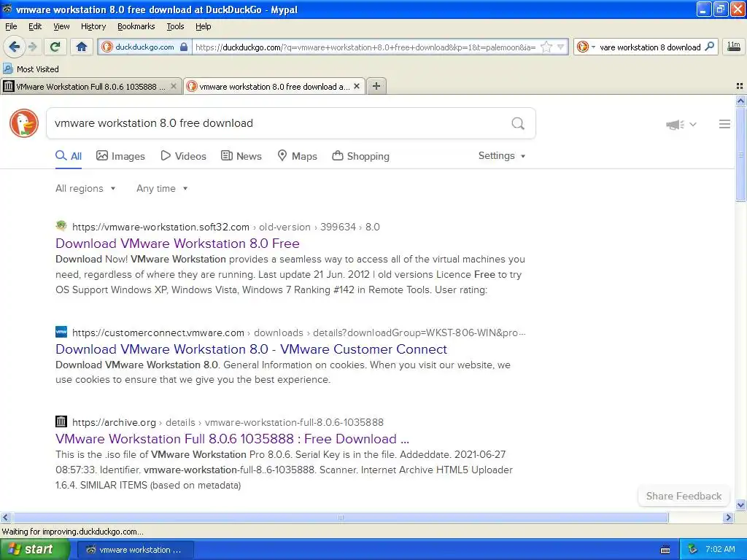The image size is (747, 560).
Task: Open the Any time filter dropdown
Action: coord(162,189)
